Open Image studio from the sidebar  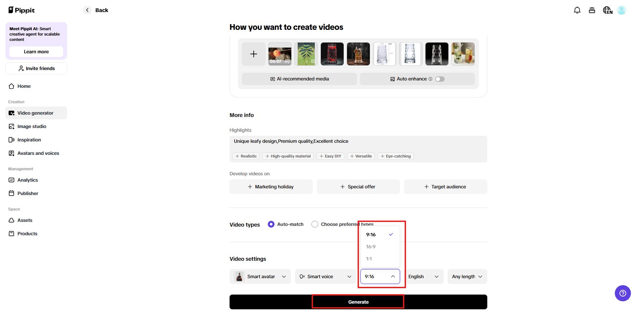click(x=31, y=126)
